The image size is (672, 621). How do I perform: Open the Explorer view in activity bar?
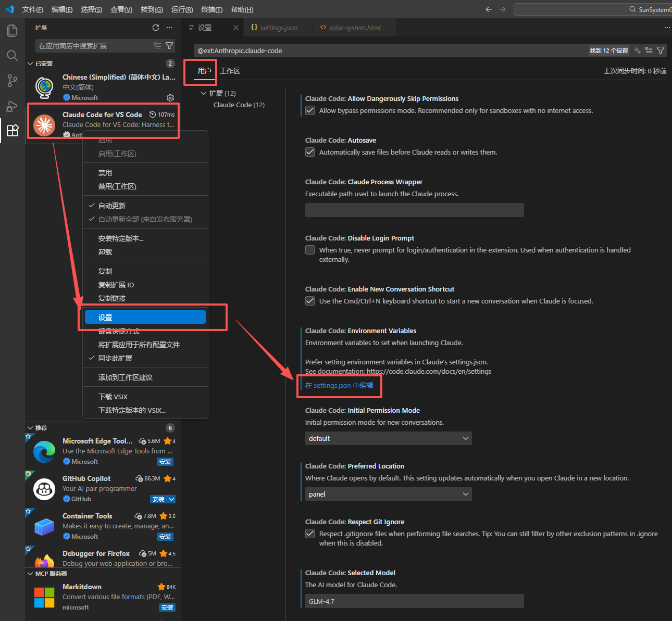12,31
